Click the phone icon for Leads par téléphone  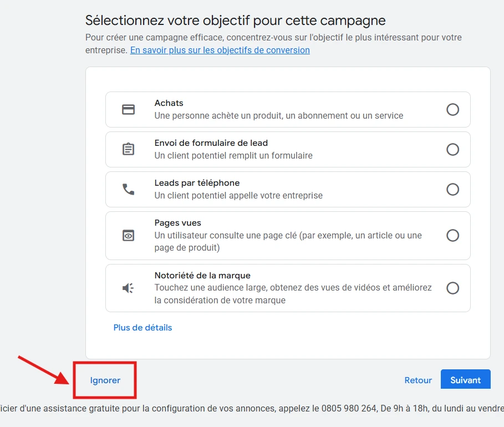(129, 189)
